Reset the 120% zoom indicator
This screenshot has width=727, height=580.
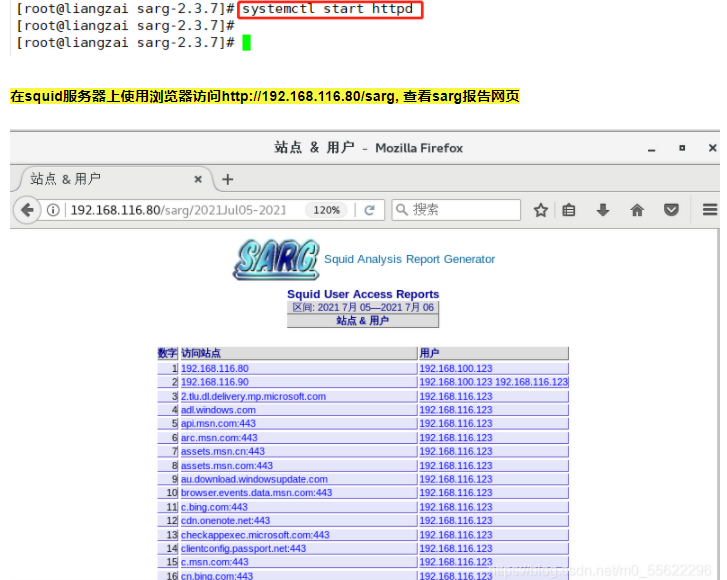point(326,210)
